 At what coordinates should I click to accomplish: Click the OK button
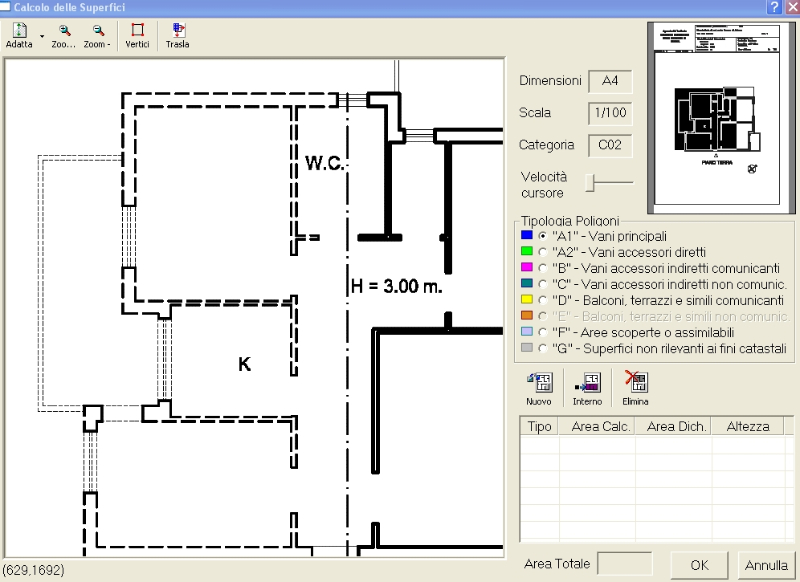[700, 564]
